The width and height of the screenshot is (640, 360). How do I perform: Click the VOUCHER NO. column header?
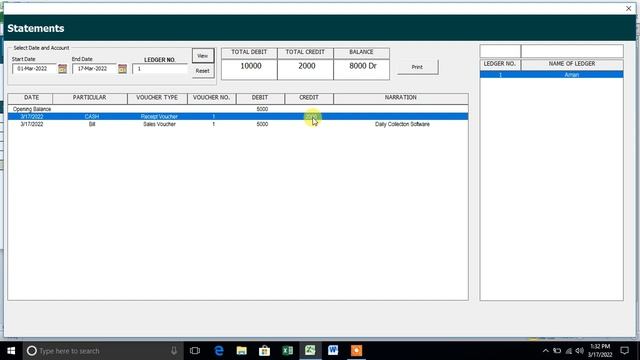[x=211, y=98]
